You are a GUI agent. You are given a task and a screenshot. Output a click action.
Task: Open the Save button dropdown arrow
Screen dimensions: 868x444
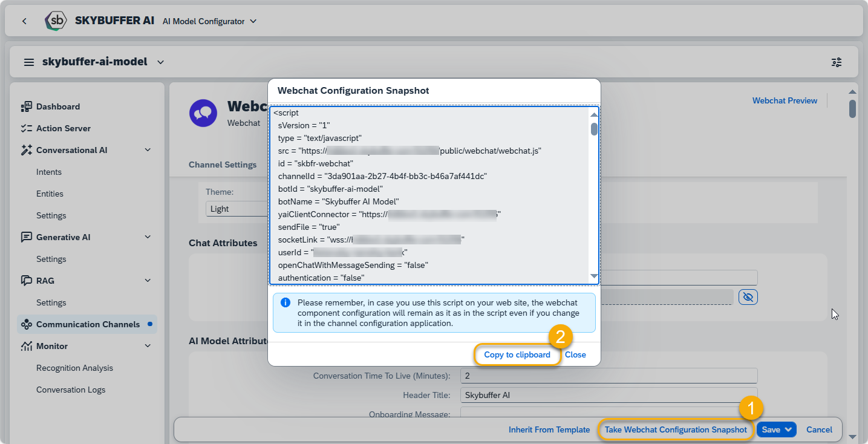[789, 429]
